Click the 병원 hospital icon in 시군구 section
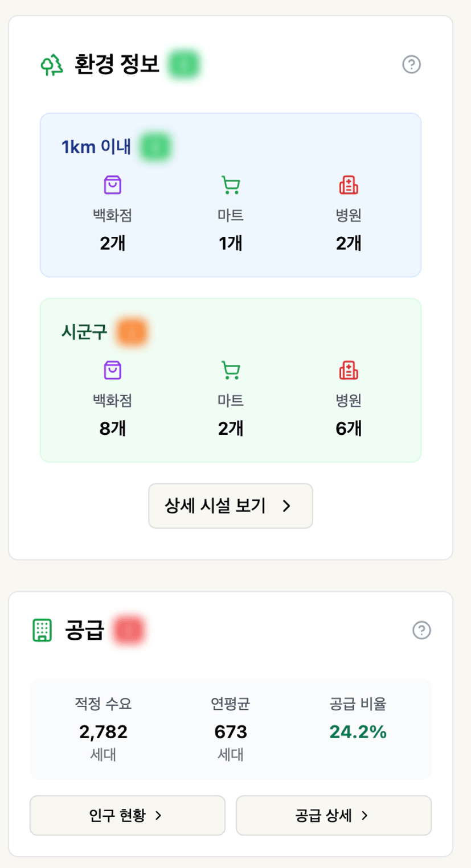The height and width of the screenshot is (868, 471). click(x=349, y=370)
